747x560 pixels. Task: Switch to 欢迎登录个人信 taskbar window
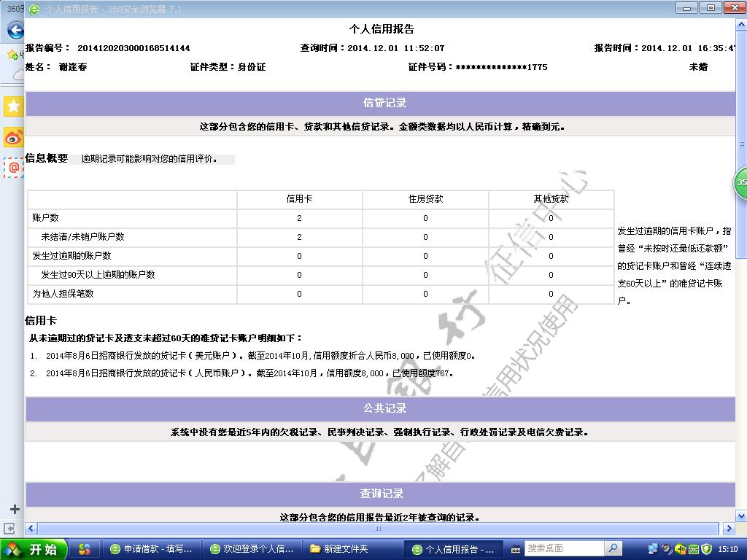(252, 549)
